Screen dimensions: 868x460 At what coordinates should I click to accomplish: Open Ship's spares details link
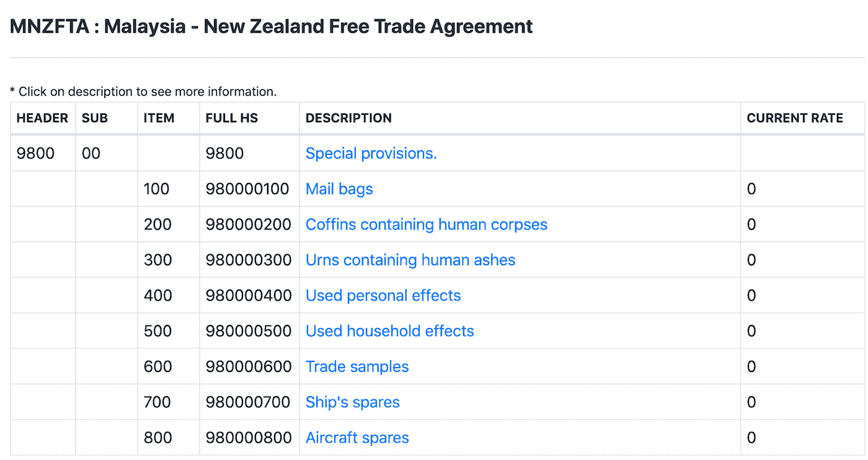tap(352, 402)
